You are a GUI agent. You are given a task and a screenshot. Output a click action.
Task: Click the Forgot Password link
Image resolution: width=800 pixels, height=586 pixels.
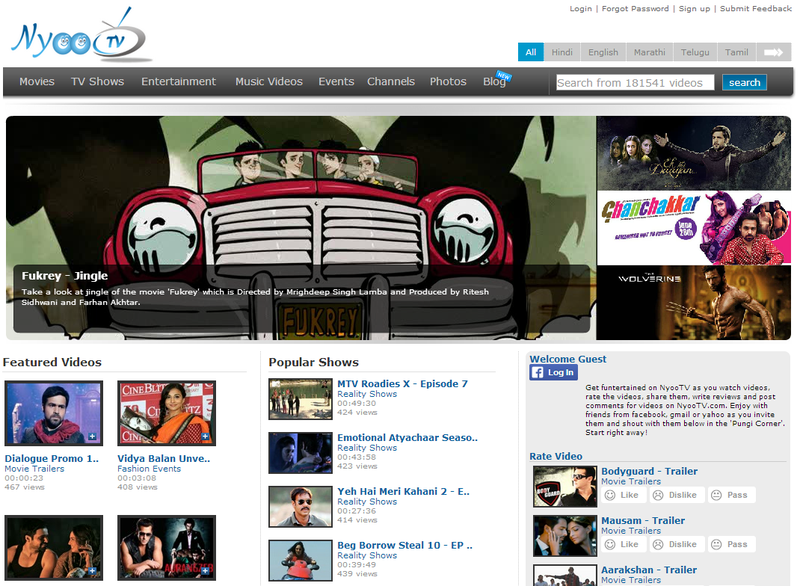click(x=635, y=9)
